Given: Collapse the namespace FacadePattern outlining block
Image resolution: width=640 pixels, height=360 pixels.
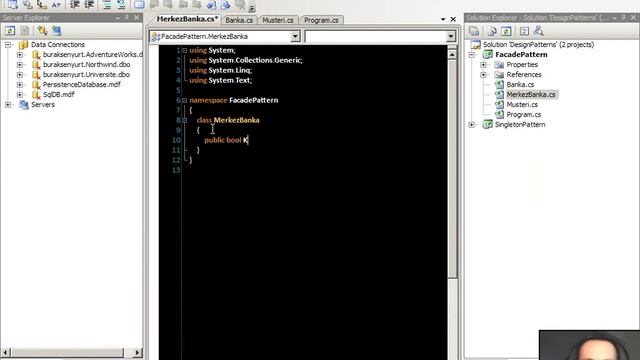Looking at the screenshot, I should pyautogui.click(x=184, y=100).
